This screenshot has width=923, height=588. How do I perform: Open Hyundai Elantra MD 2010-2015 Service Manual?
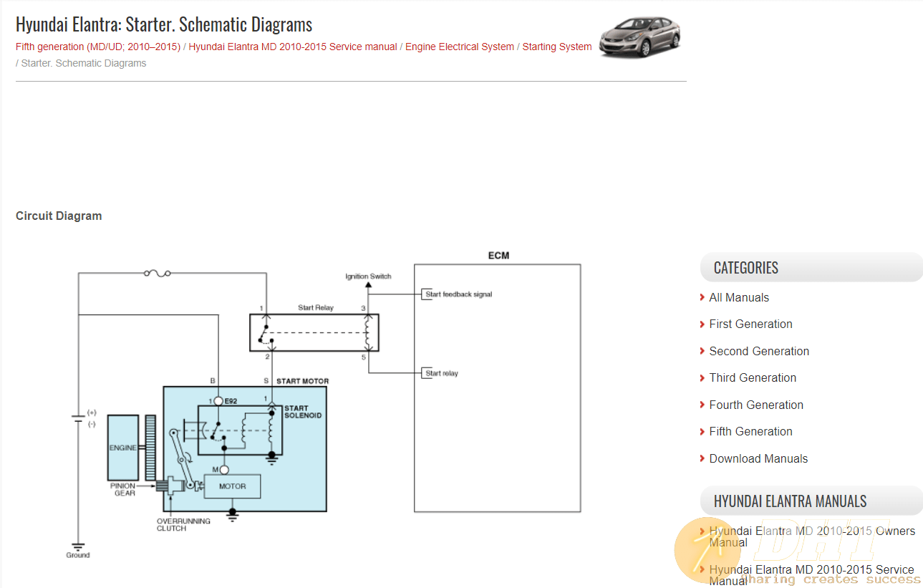[811, 575]
